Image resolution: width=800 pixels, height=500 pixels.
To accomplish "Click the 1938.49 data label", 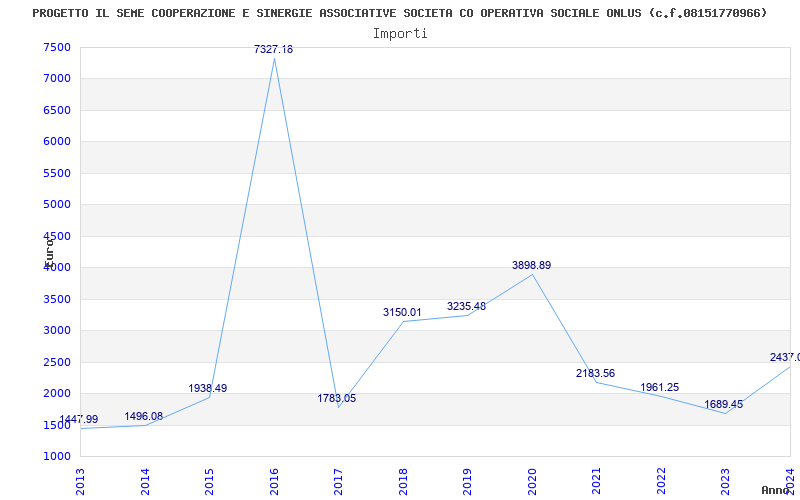I will [x=208, y=388].
